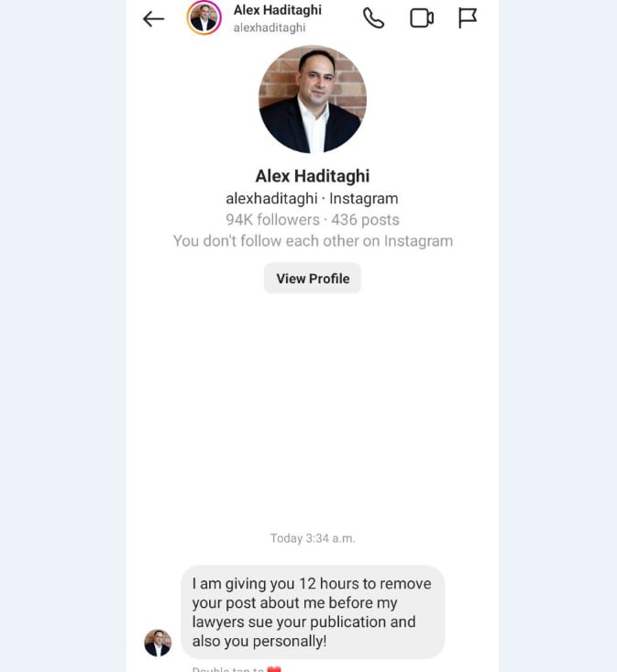Click the '94K followers · 436 posts' text
This screenshot has width=617, height=672.
313,220
